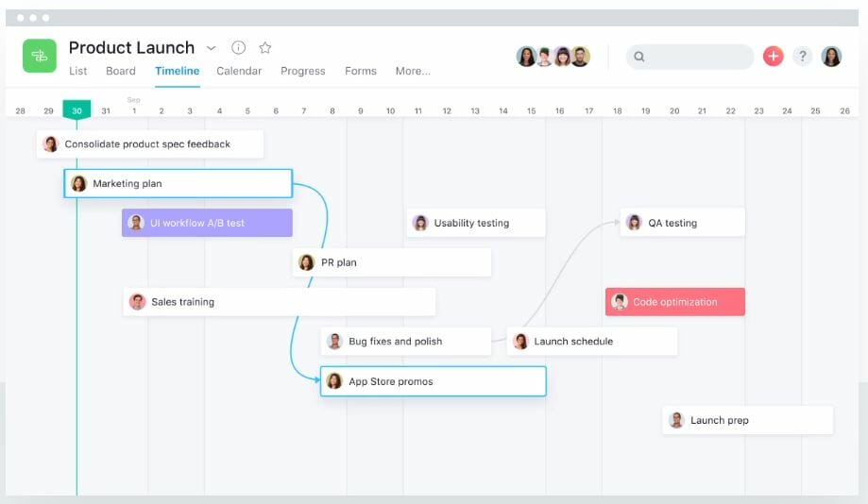The image size is (868, 504).
Task: Open the Sales training task
Action: (279, 302)
